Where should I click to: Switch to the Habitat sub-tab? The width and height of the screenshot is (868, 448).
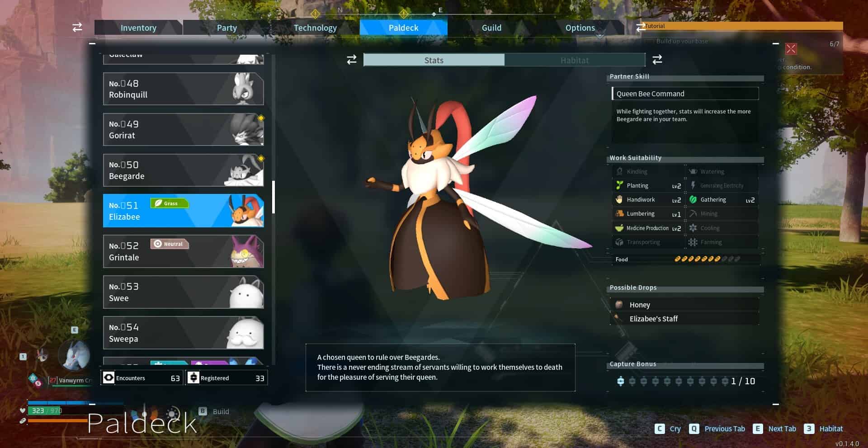pyautogui.click(x=575, y=60)
